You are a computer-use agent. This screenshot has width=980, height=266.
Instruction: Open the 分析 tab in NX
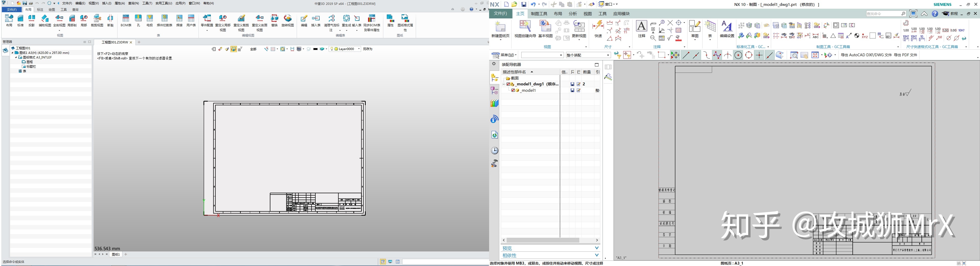tap(573, 14)
